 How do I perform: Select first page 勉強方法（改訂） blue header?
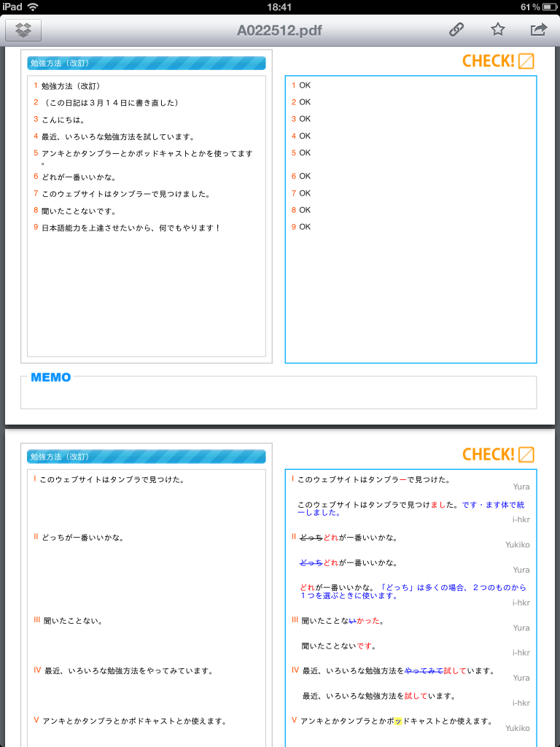click(147, 63)
